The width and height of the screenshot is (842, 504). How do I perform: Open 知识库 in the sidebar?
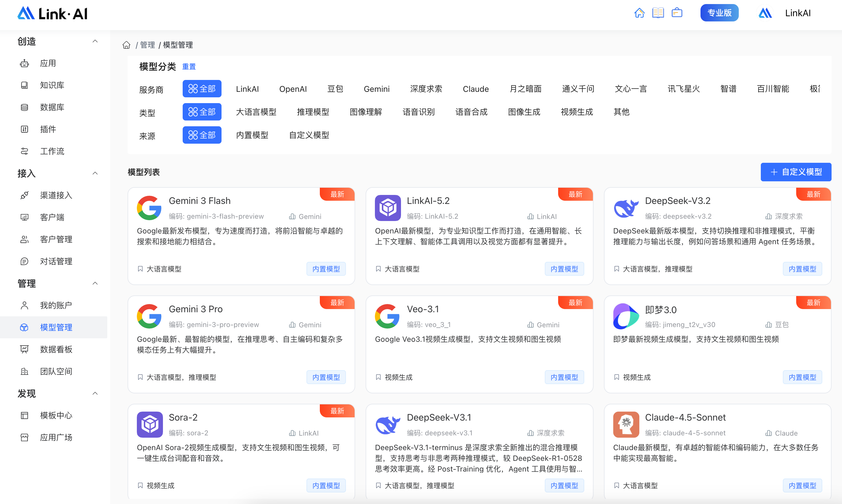(52, 85)
